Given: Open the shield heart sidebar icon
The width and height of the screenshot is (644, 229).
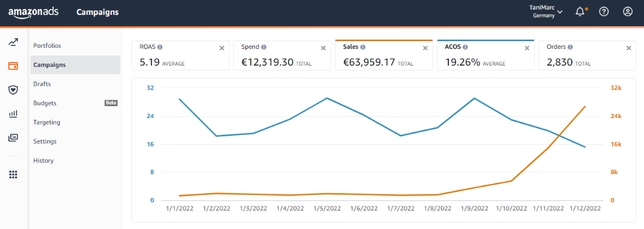Looking at the screenshot, I should [x=13, y=90].
